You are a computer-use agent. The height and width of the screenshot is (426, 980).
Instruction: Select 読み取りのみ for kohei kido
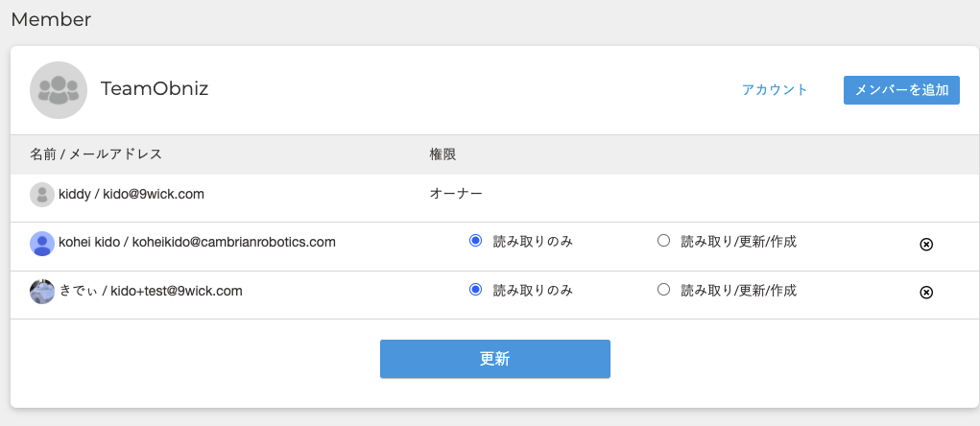point(475,242)
